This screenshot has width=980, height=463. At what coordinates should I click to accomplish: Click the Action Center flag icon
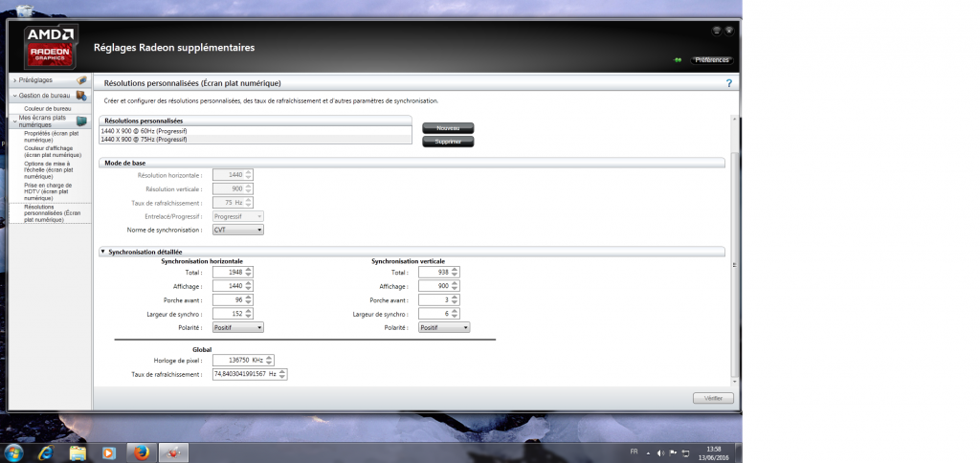coord(673,453)
